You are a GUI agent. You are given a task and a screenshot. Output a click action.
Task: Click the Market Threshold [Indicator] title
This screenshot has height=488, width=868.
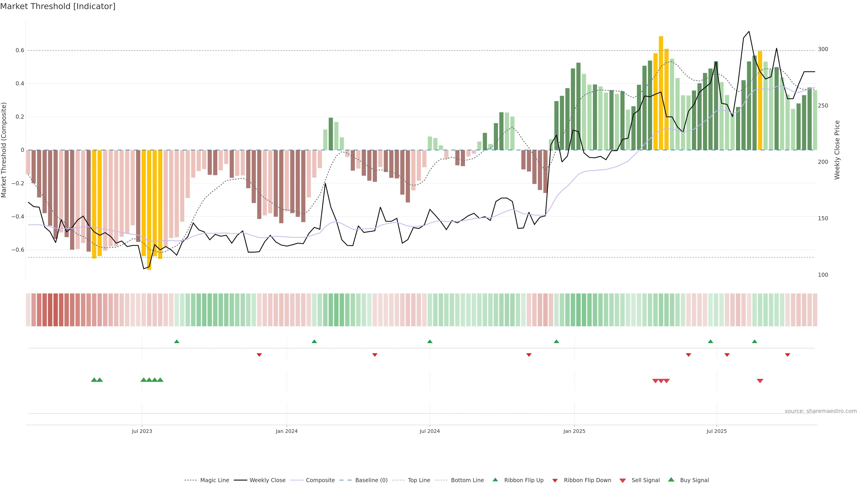[58, 6]
